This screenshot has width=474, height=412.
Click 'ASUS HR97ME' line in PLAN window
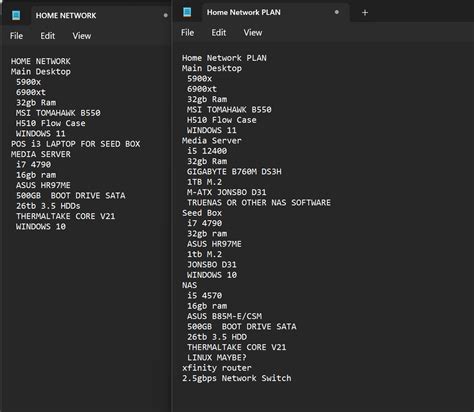[214, 244]
